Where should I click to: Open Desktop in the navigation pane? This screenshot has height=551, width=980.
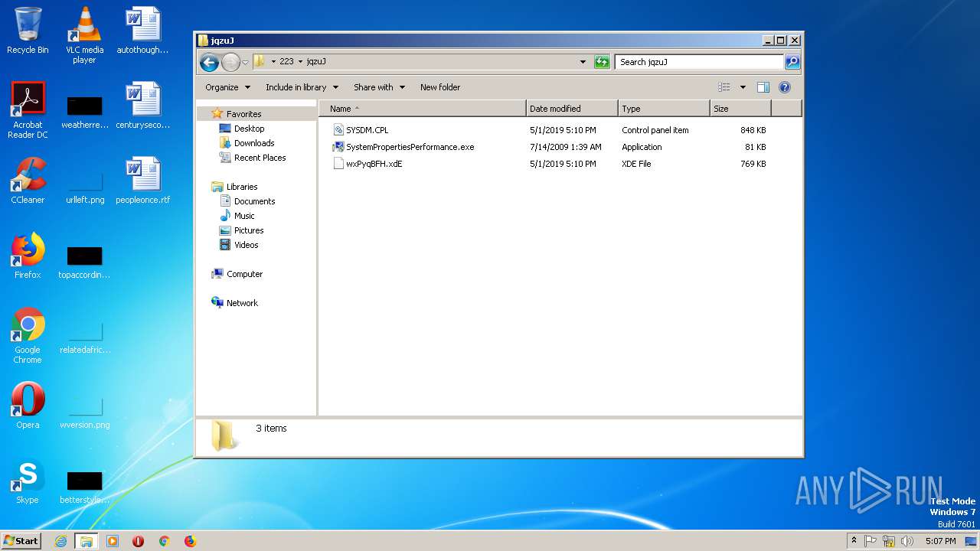click(249, 129)
